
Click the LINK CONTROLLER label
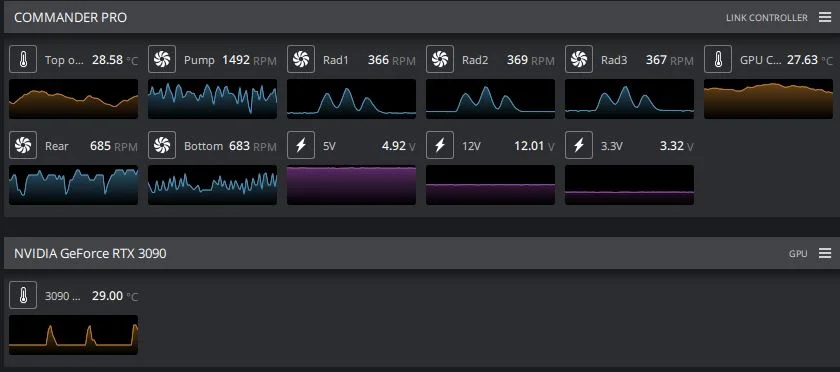pos(767,18)
